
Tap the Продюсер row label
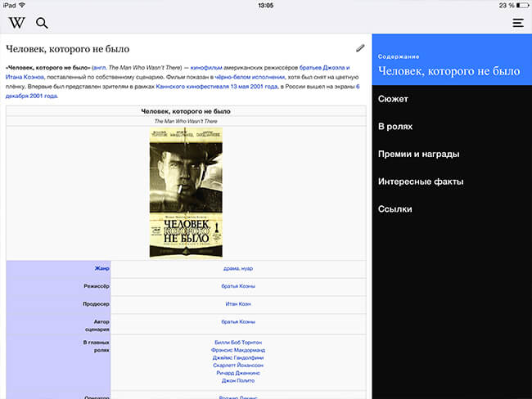96,304
